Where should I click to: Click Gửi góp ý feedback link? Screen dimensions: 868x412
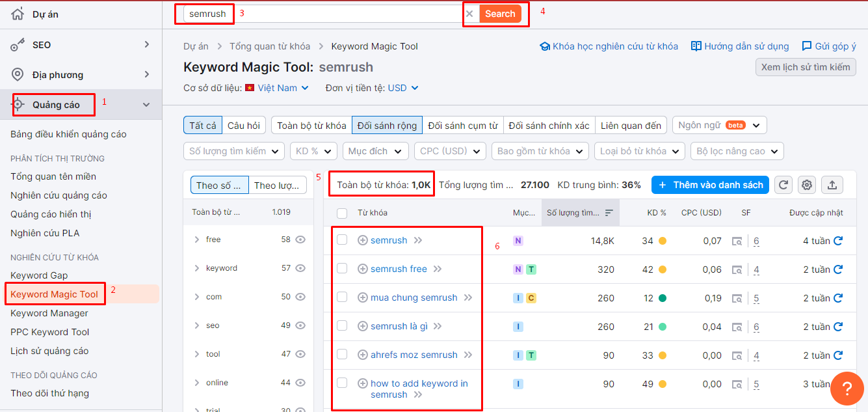(829, 46)
